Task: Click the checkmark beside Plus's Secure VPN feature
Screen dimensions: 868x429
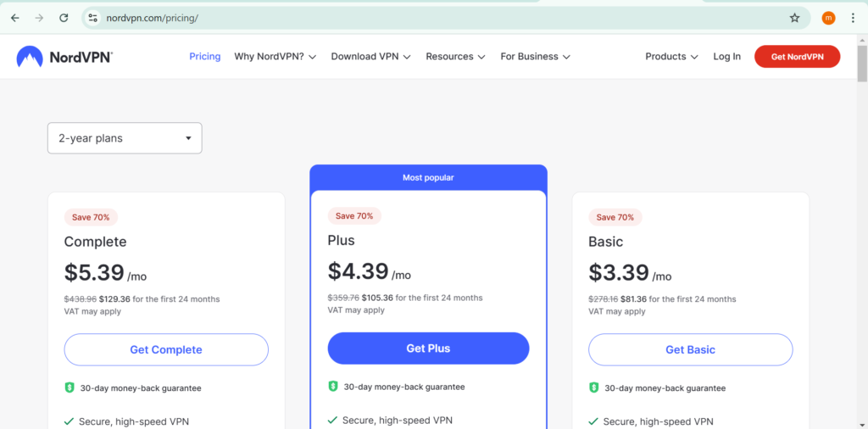Action: tap(332, 421)
